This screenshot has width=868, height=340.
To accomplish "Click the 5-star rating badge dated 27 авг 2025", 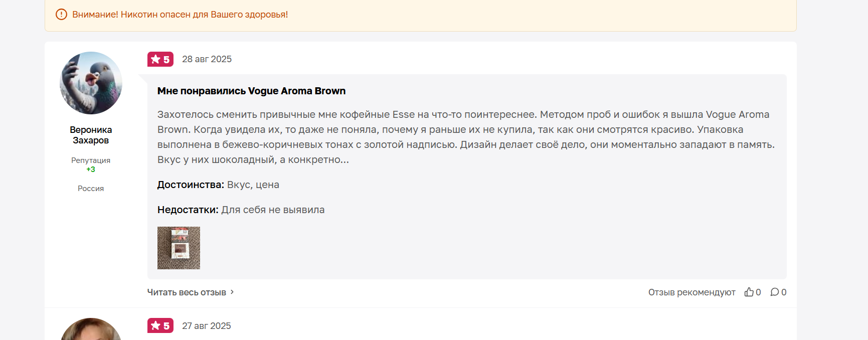I will point(160,325).
